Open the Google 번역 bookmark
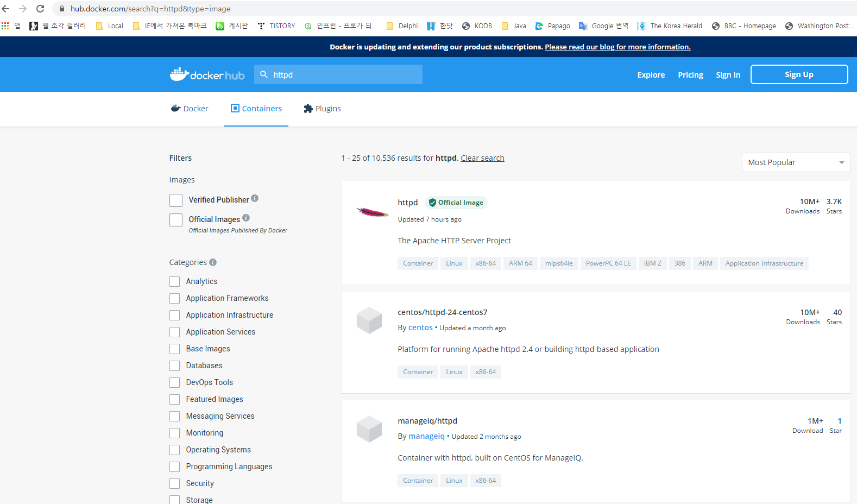 [x=603, y=26]
